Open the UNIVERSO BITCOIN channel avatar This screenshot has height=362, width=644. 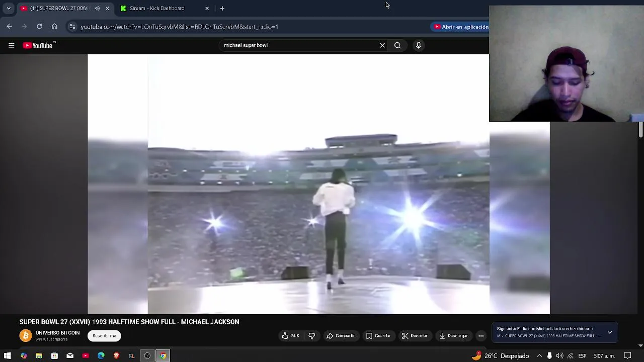pyautogui.click(x=26, y=335)
